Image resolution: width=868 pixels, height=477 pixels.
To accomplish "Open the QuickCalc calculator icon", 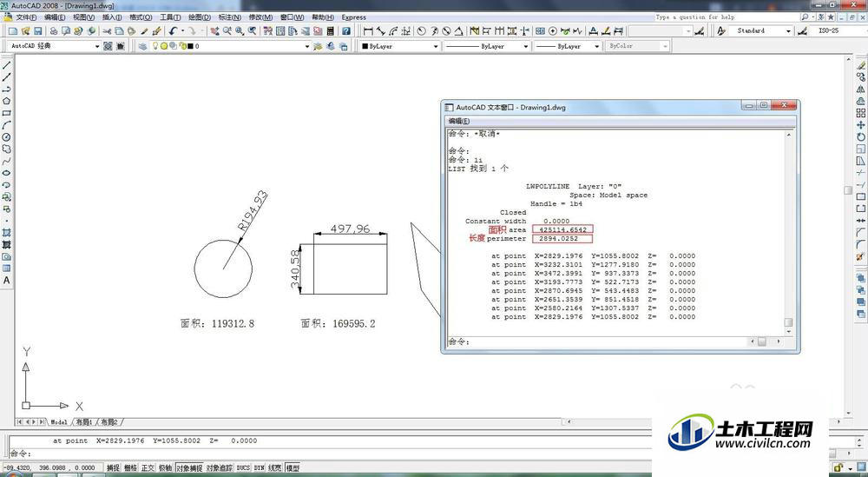I will pos(331,31).
